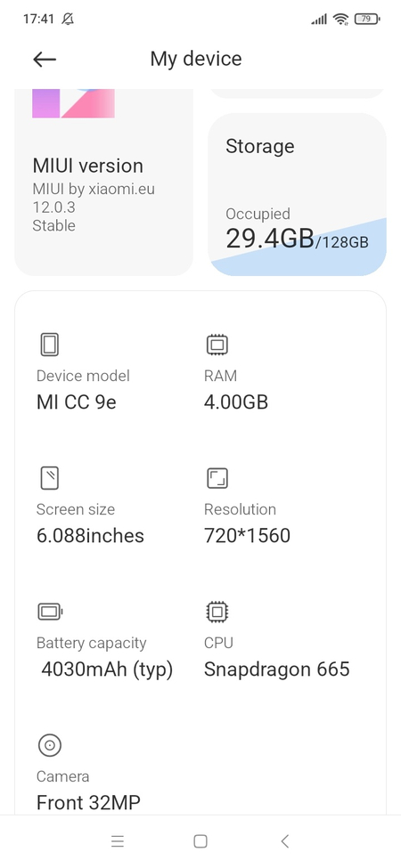Tap the MIUI logo image
The width and height of the screenshot is (401, 868).
[73, 103]
